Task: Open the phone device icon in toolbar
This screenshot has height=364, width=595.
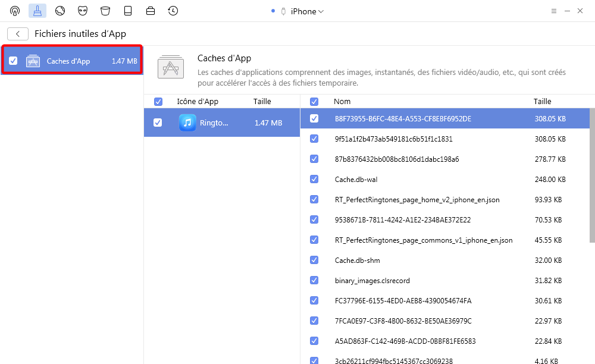Action: (x=128, y=11)
